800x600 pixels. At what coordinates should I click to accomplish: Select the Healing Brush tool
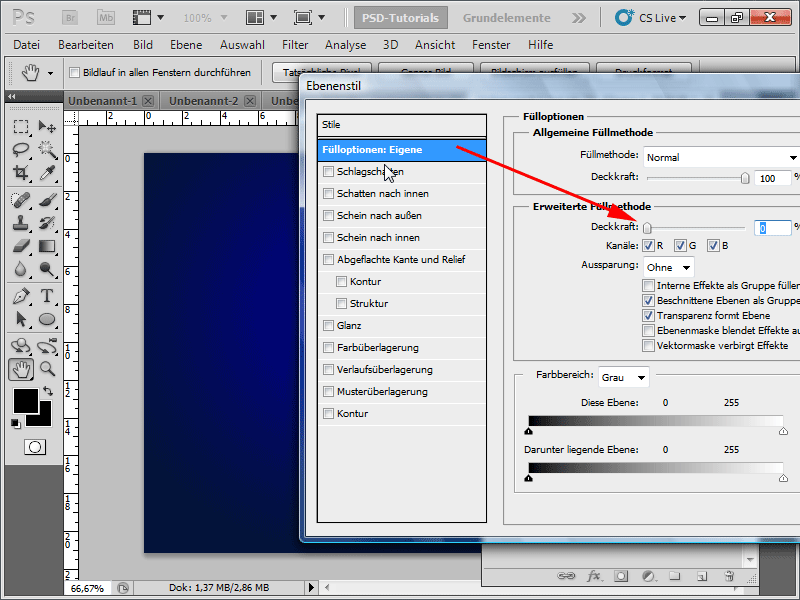(x=20, y=199)
